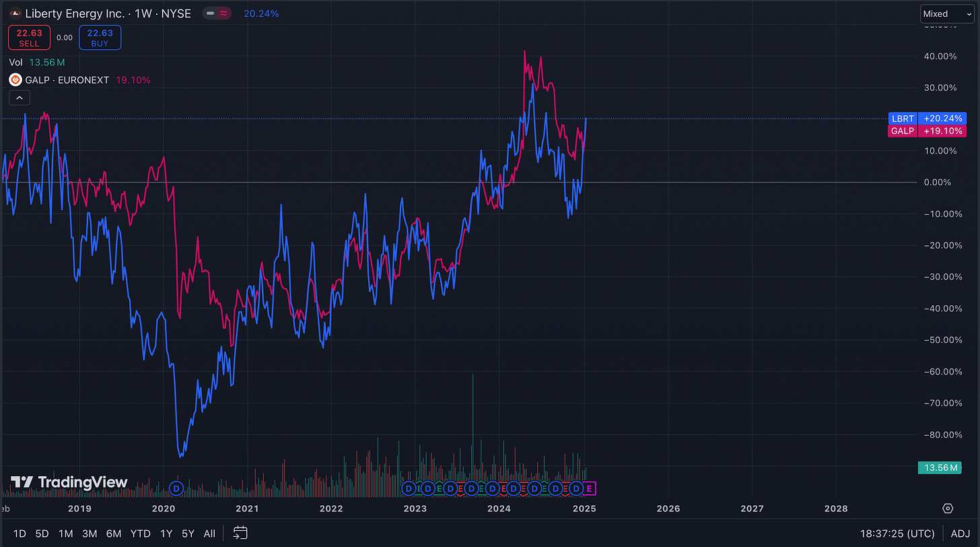The width and height of the screenshot is (980, 547).
Task: Click the 2027 time axis label
Action: click(752, 509)
